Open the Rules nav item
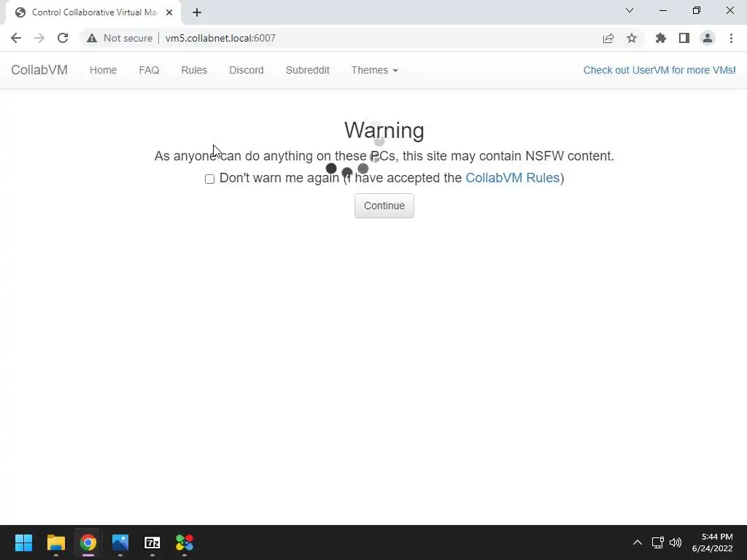Screen dimensions: 747x560 (194, 70)
